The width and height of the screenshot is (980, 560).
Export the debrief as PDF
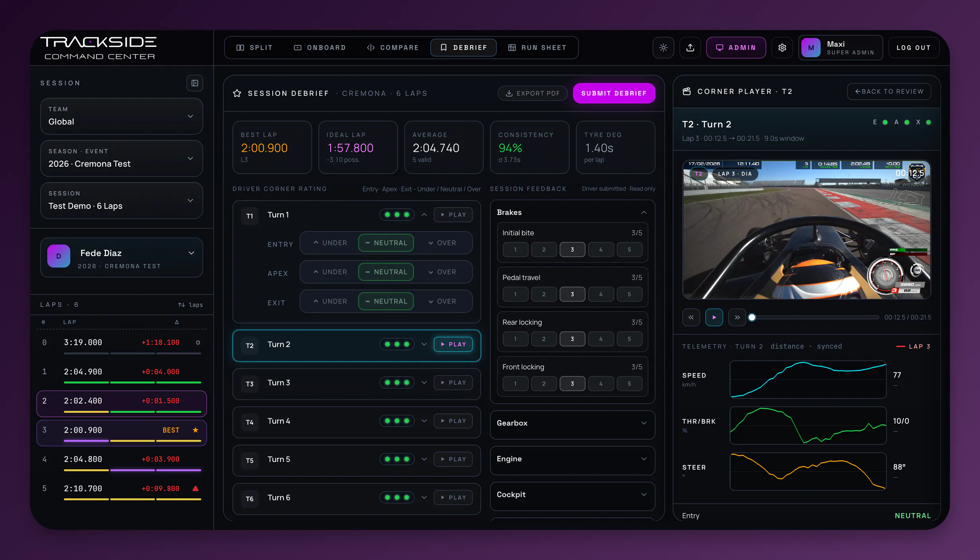coord(532,93)
